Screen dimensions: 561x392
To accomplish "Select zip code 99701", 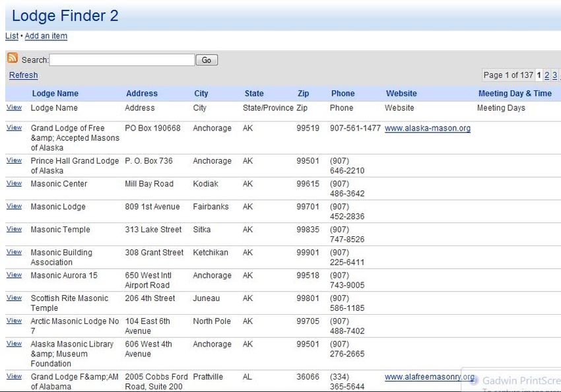I will [x=308, y=207].
